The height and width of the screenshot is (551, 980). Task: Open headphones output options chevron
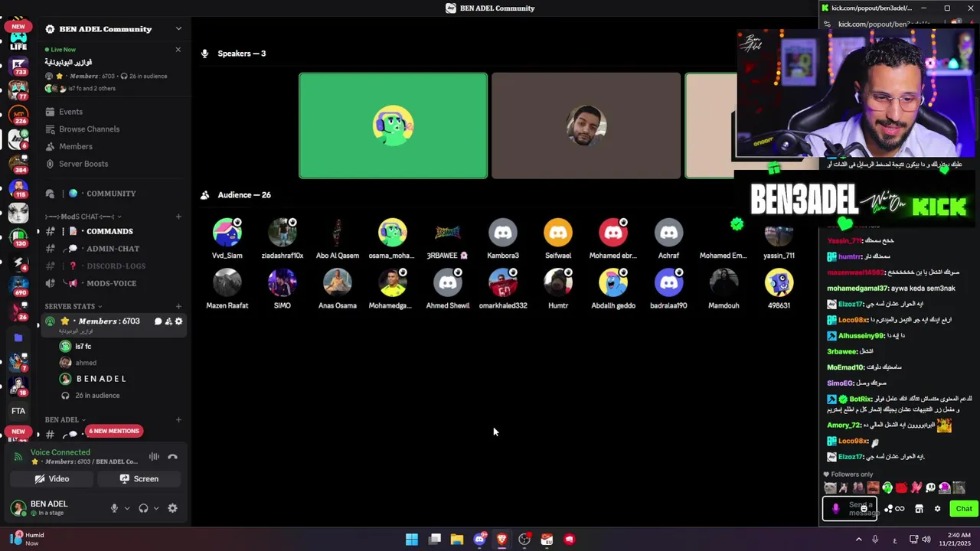click(x=156, y=508)
